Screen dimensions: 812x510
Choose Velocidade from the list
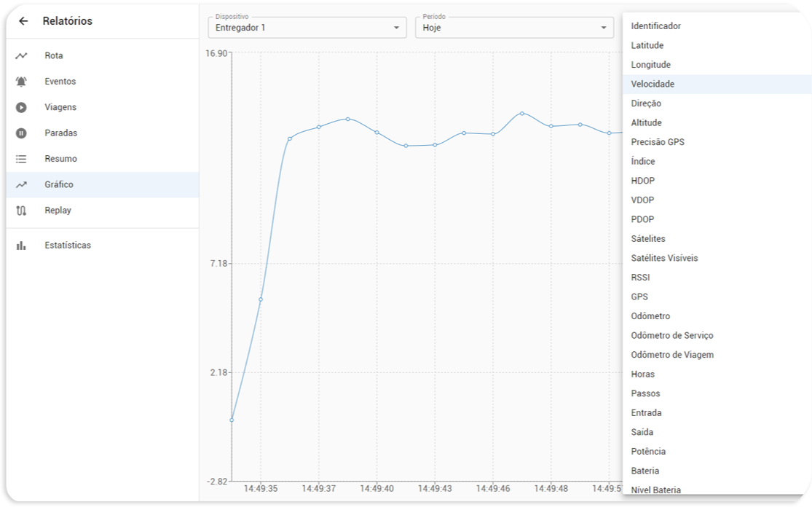[x=653, y=85]
